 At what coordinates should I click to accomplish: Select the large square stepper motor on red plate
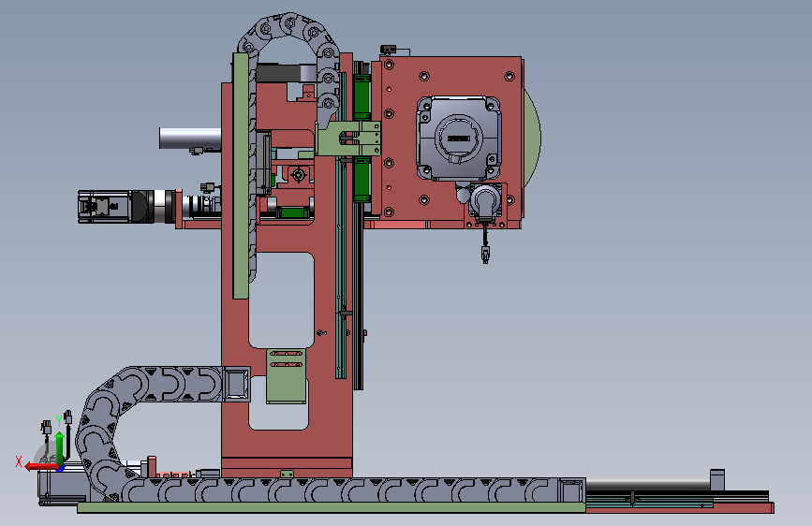pos(458,139)
